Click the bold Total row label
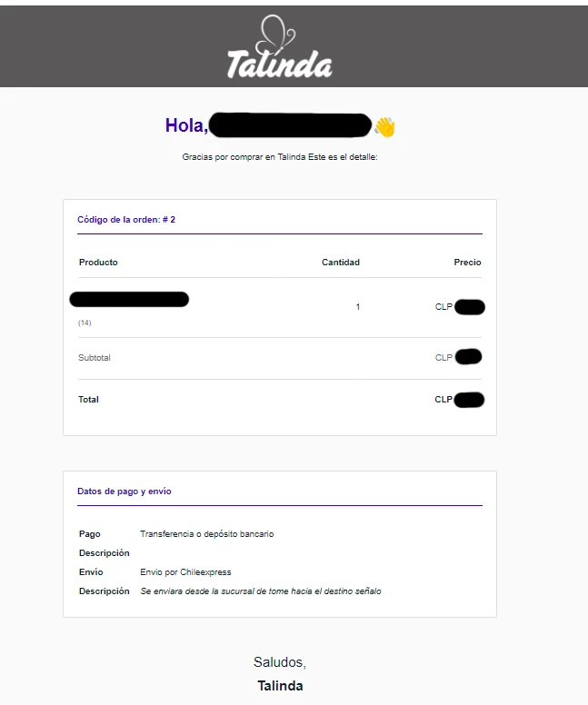The width and height of the screenshot is (588, 705). coord(88,399)
